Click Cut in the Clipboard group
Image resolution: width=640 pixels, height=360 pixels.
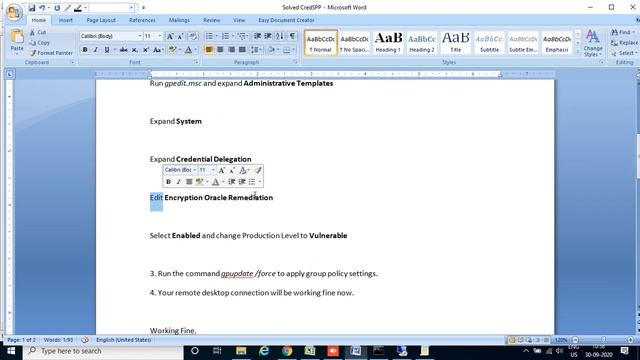(38, 32)
